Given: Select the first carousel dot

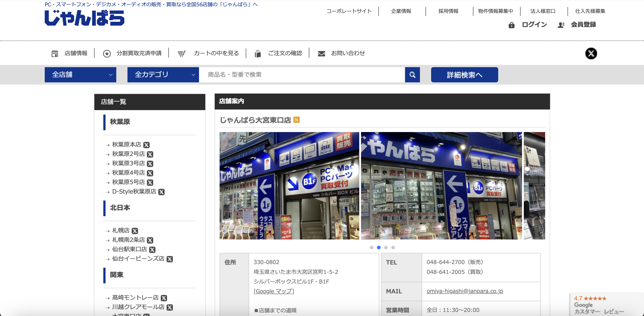Looking at the screenshot, I should point(371,248).
